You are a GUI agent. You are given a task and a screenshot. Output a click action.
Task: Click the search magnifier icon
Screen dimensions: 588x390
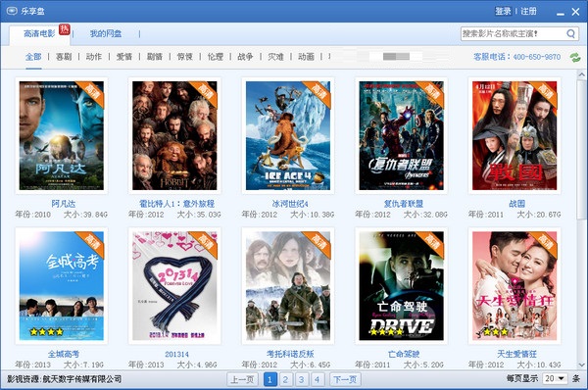click(x=570, y=33)
